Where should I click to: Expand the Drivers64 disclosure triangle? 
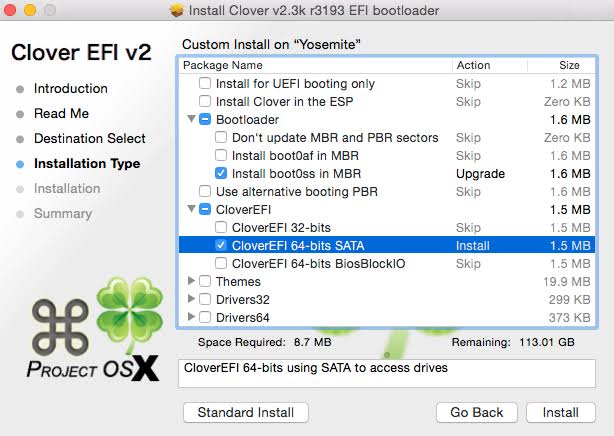[191, 317]
